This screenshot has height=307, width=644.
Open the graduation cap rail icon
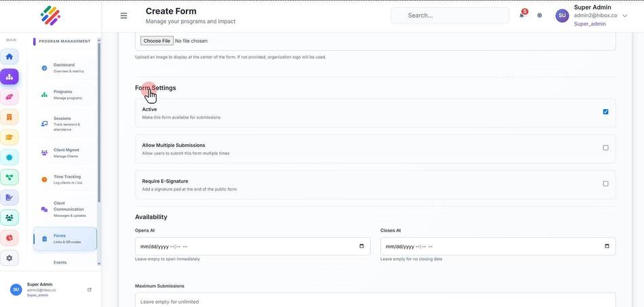pos(9,138)
